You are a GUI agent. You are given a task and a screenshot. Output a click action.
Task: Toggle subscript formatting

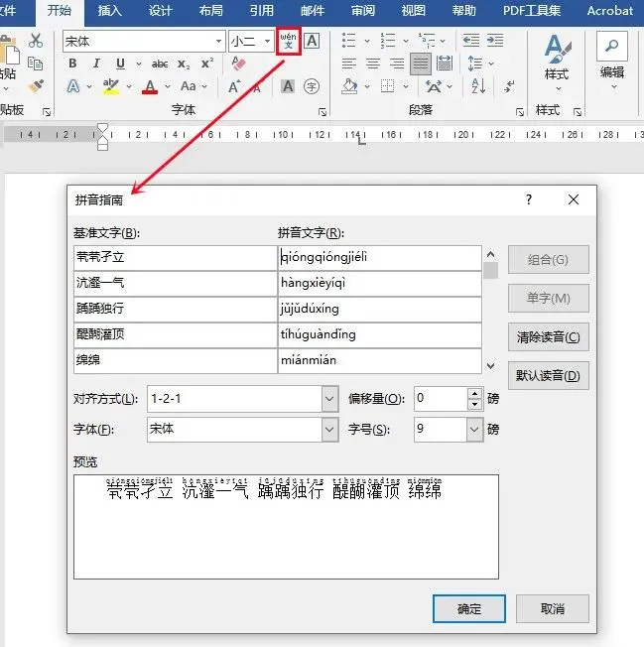[184, 64]
